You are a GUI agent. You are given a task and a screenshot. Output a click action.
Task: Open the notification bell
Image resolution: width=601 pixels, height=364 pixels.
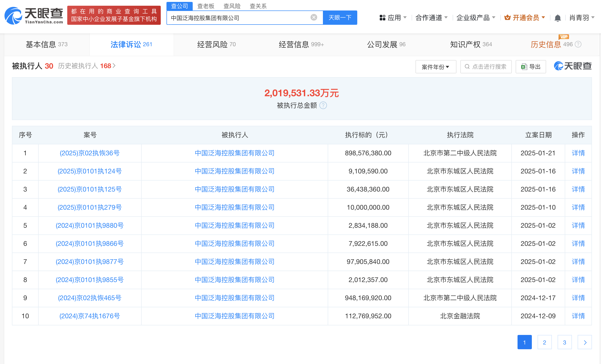[x=557, y=18]
